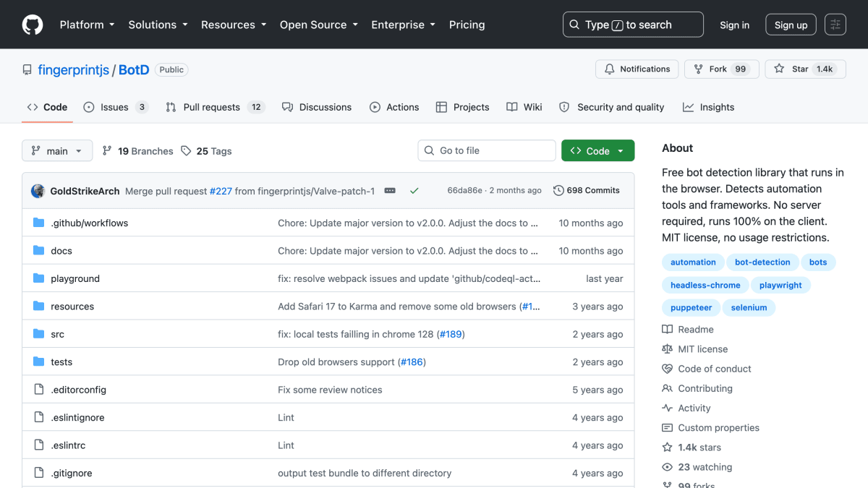The width and height of the screenshot is (868, 488).
Task: Star the BotD repository
Action: 805,69
